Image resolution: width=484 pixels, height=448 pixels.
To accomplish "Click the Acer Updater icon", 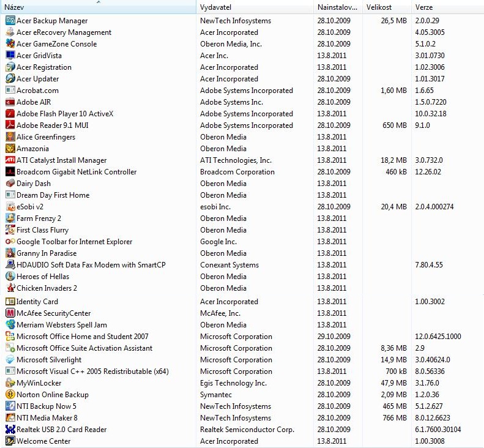I will point(10,78).
